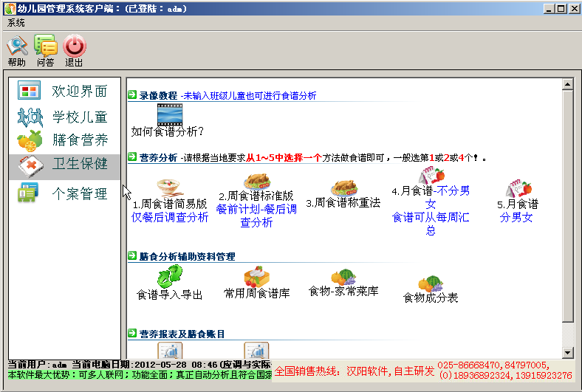Switch to 膳食营养 sidebar label
The width and height of the screenshot is (582, 392).
[x=80, y=140]
